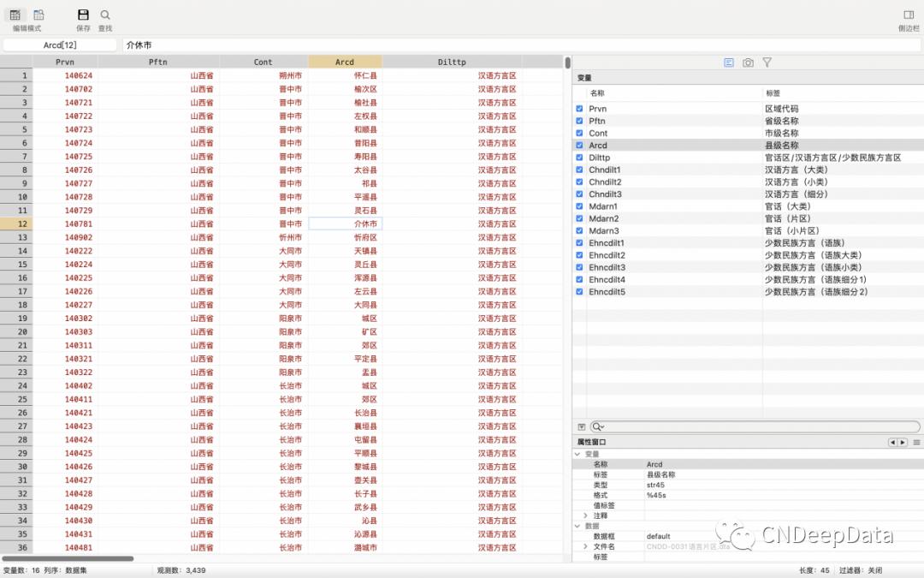The image size is (924, 578).
Task: Open the search magnifier dropdown in variable search
Action: (x=598, y=427)
